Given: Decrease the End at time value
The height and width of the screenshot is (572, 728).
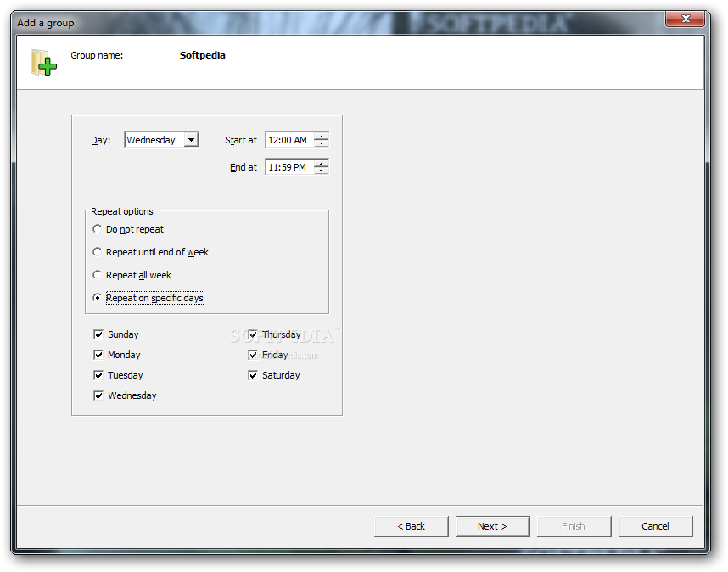Looking at the screenshot, I should pyautogui.click(x=321, y=171).
